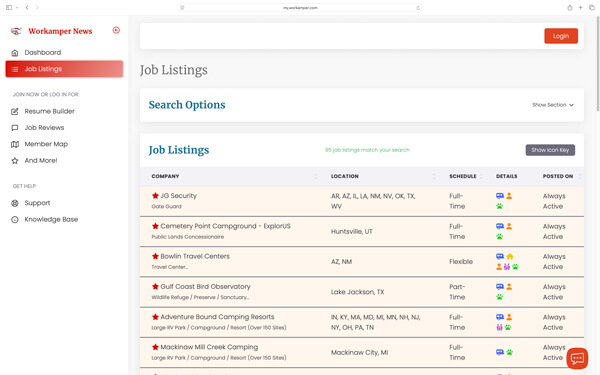Click the Dashboard home icon
The height and width of the screenshot is (375, 600).
pyautogui.click(x=15, y=53)
